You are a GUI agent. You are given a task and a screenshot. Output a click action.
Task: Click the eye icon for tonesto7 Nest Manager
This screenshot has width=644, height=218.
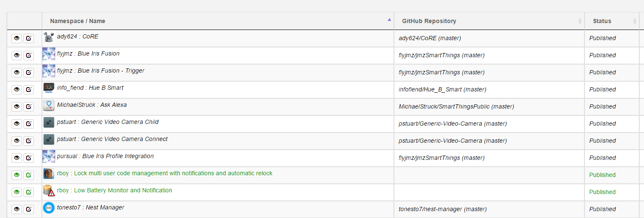[x=17, y=209]
